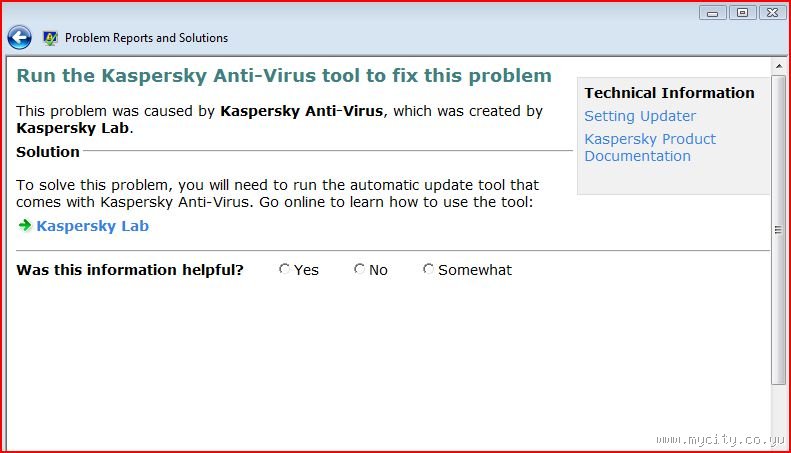Click the scrollbar up arrow
Viewport: 791px width, 453px height.
[x=778, y=68]
